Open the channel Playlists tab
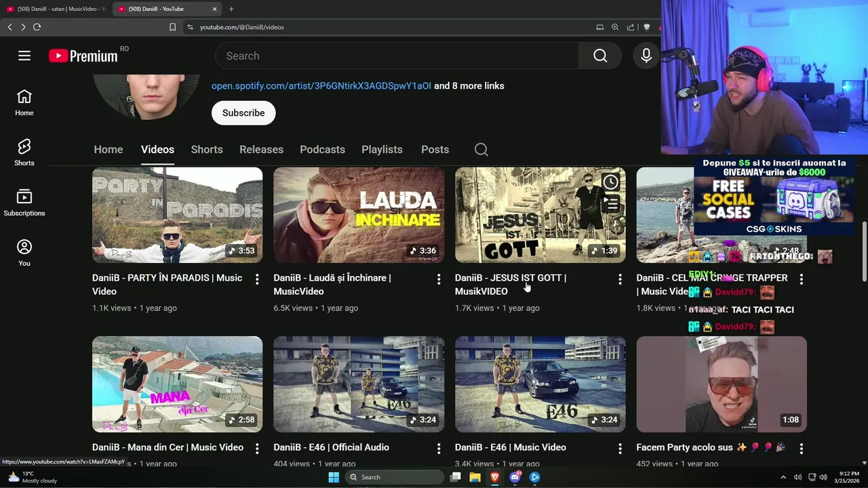868x488 pixels. click(382, 150)
